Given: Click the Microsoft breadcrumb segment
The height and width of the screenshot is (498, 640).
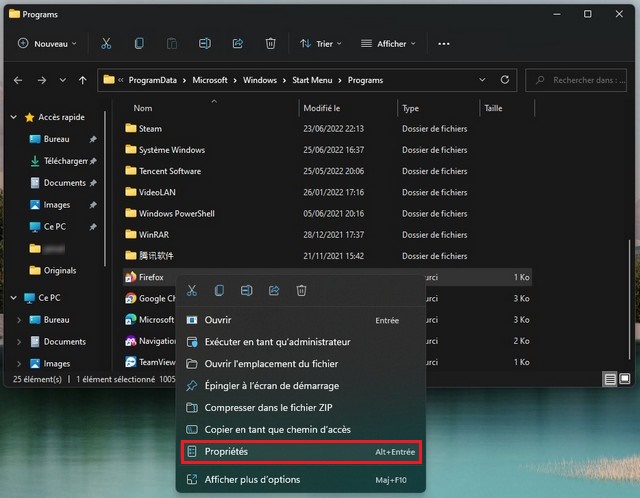Looking at the screenshot, I should tap(210, 80).
